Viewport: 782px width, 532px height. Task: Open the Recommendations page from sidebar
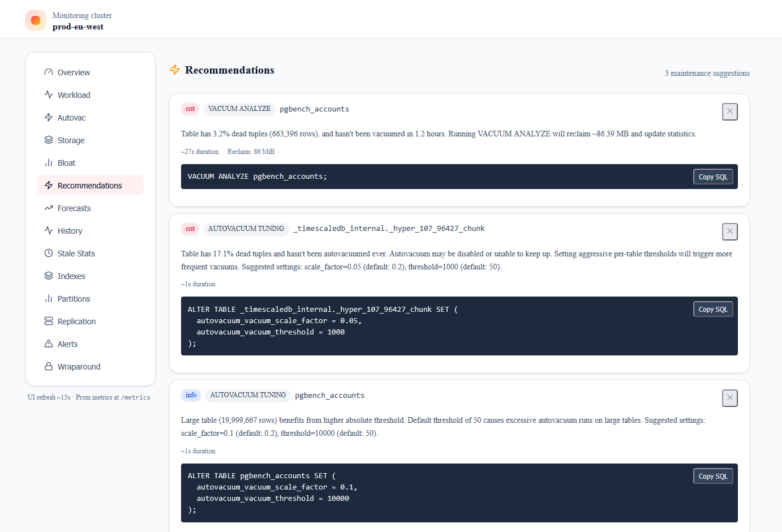click(x=89, y=185)
